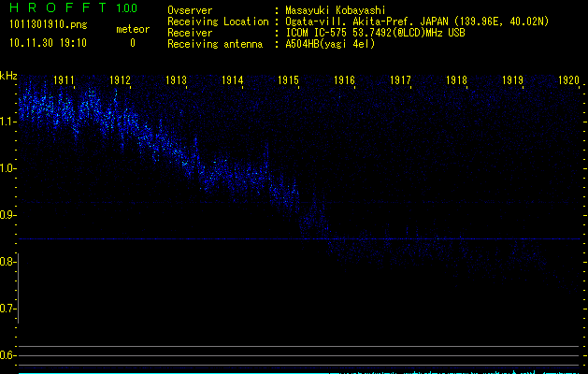
Task: Click the 1915 time tick label
Action: (288, 81)
